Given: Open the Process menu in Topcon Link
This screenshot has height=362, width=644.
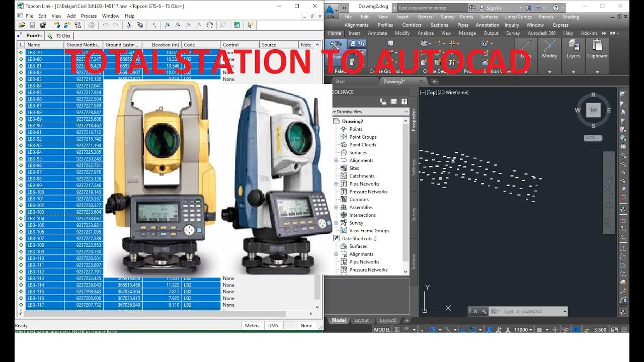Looking at the screenshot, I should click(x=89, y=16).
